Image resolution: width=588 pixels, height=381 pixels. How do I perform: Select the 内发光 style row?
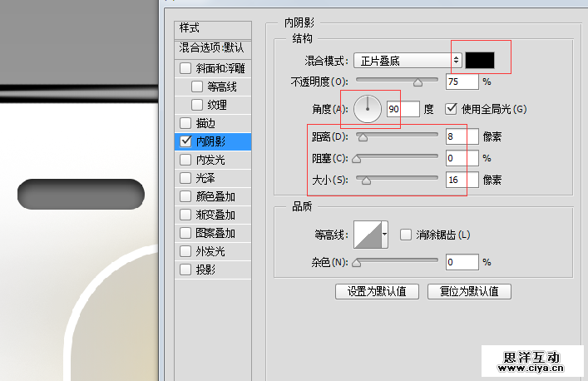213,160
